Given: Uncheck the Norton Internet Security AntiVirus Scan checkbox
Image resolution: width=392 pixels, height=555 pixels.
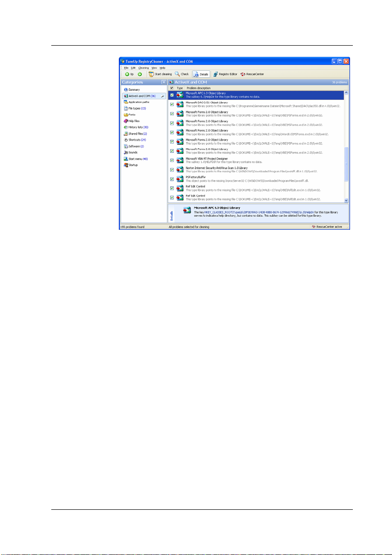Looking at the screenshot, I should tap(172, 170).
